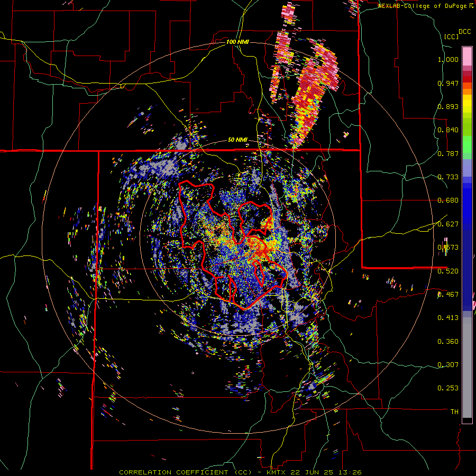Viewport: 476px width, 476px height.
Task: Click the 0.893 scale value
Action: tap(448, 106)
